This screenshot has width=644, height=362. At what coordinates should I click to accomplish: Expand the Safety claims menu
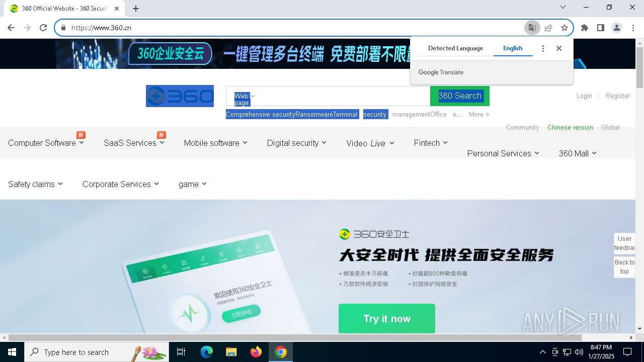coord(36,184)
